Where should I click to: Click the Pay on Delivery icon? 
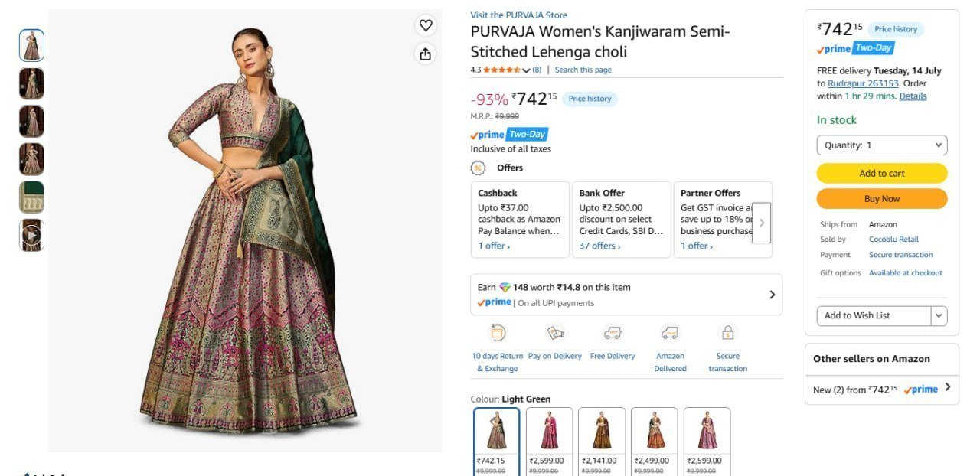(x=555, y=333)
